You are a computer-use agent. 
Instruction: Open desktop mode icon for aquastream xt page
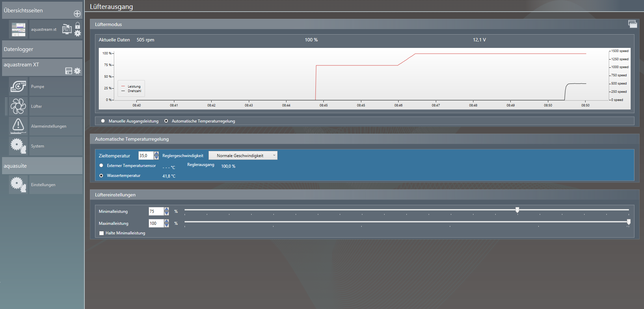67,29
